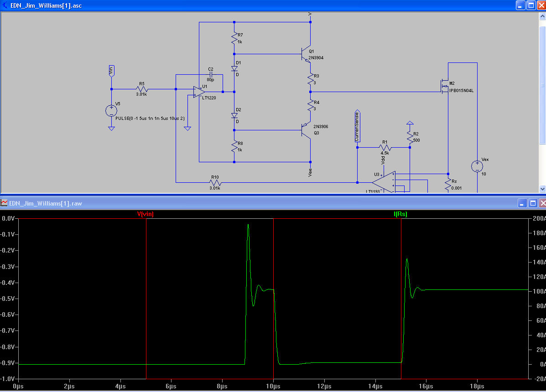Click resistor R1 4.5k
The width and height of the screenshot is (546, 392).
[385, 148]
